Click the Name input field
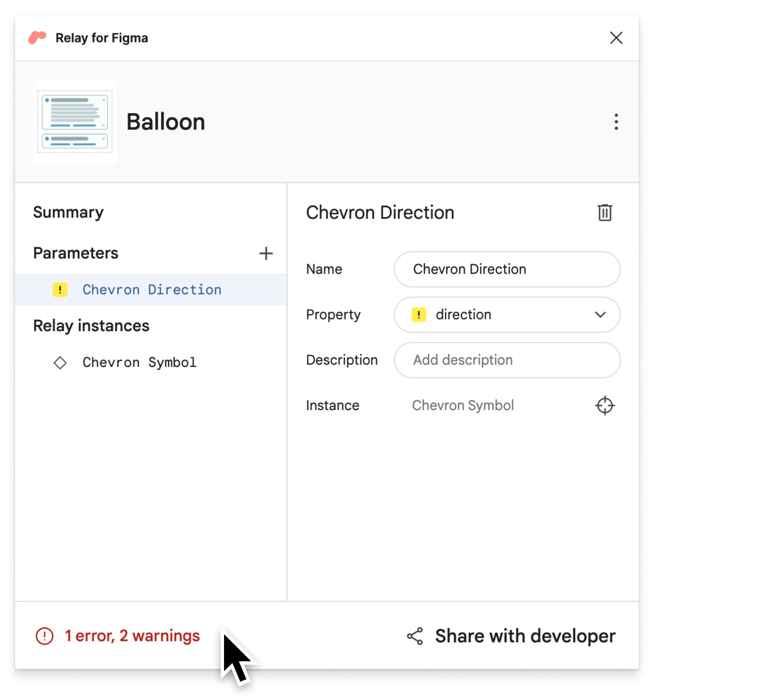Viewport: 775px width, 700px height. tap(507, 268)
